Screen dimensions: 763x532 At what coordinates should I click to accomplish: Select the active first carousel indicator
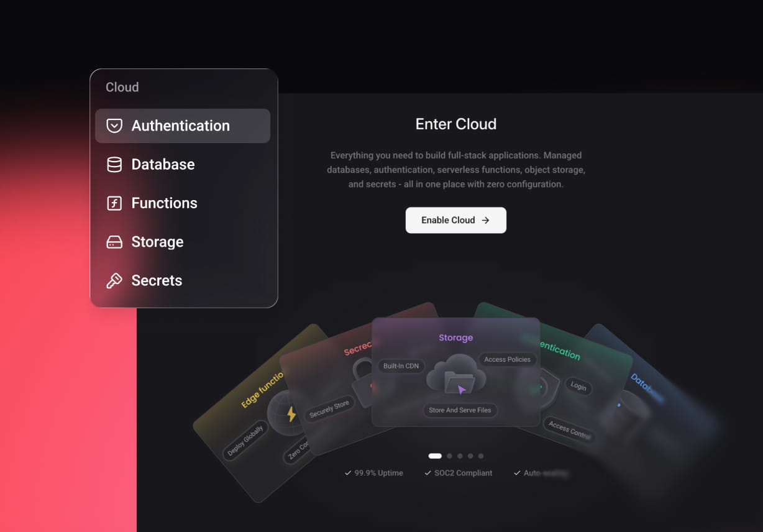[x=435, y=456]
